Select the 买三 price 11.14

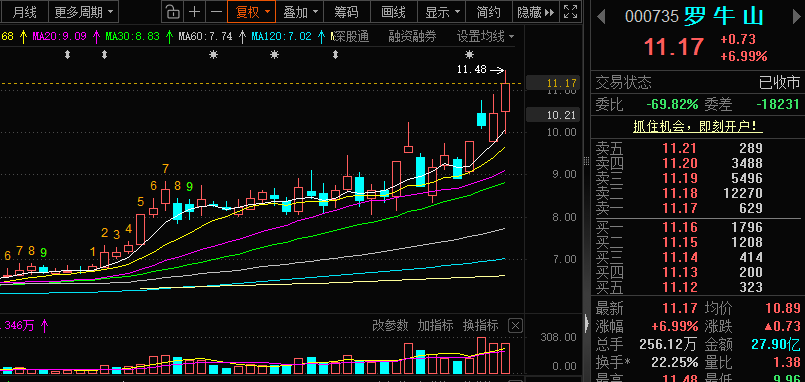point(679,257)
